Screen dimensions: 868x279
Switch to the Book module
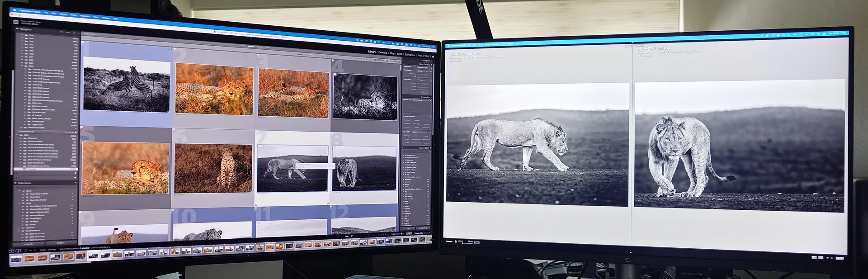400,54
